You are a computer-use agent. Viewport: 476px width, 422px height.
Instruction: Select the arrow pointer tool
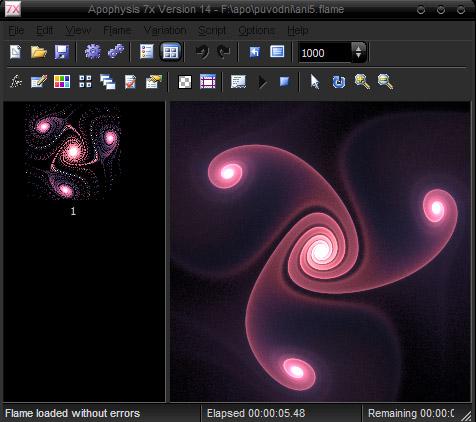[x=315, y=82]
